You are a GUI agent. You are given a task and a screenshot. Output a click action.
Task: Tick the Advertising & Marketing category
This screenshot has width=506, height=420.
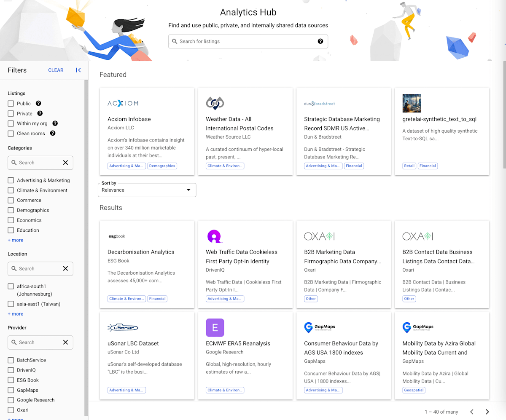(11, 180)
